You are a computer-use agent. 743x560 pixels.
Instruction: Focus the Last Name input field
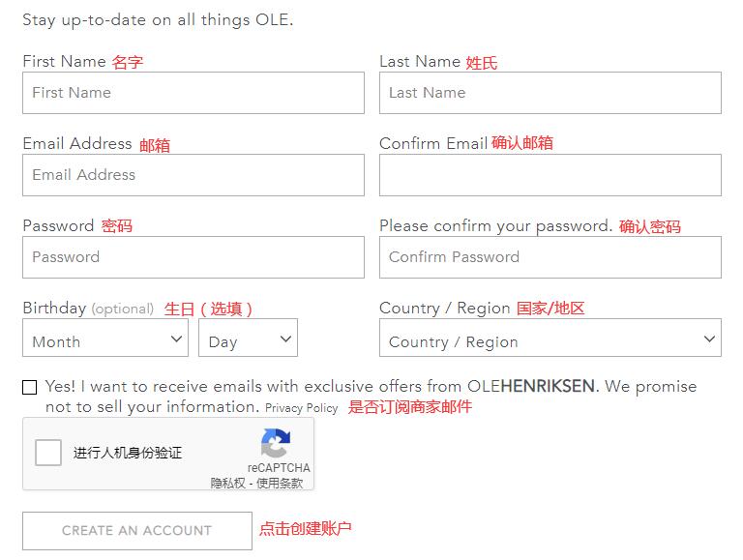point(550,93)
